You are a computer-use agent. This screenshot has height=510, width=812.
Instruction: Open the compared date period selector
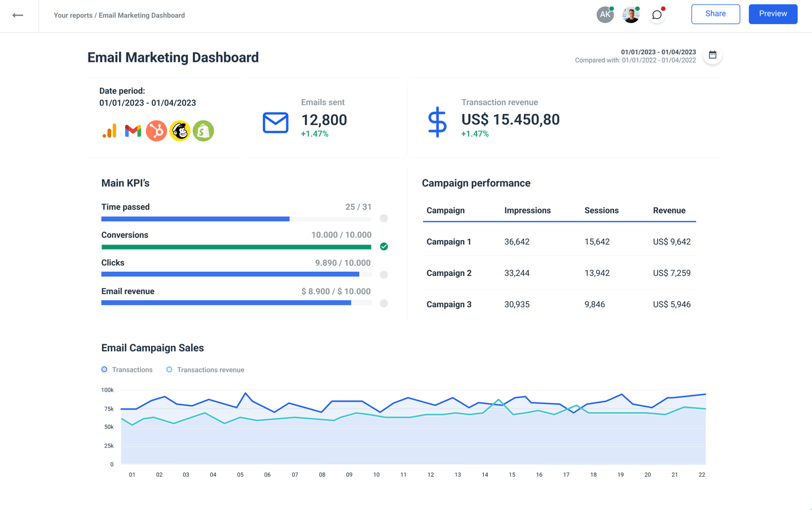tap(636, 60)
